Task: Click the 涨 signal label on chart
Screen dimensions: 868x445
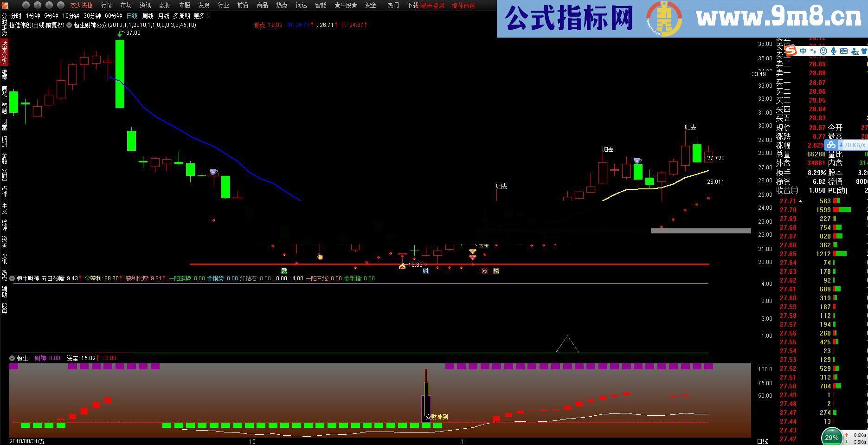Action: 484,271
